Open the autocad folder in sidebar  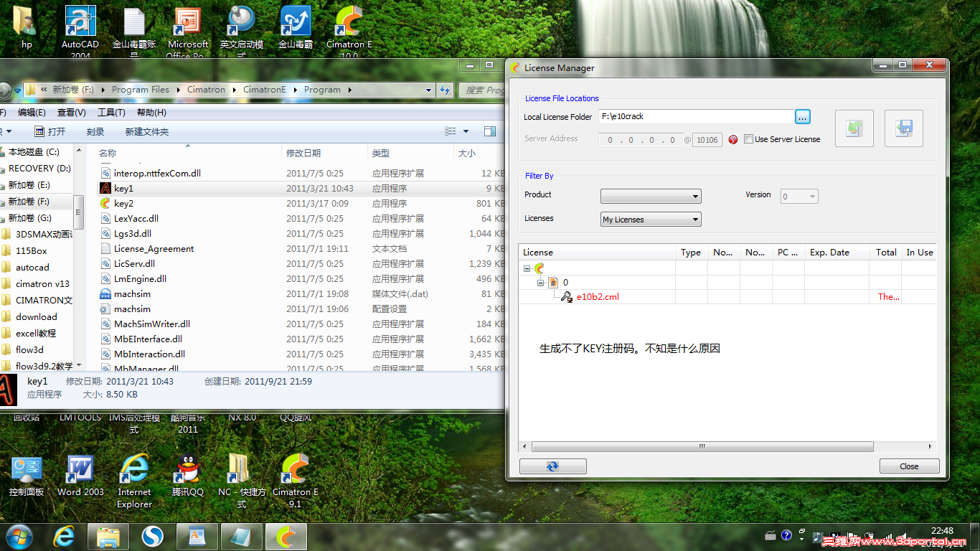[32, 268]
